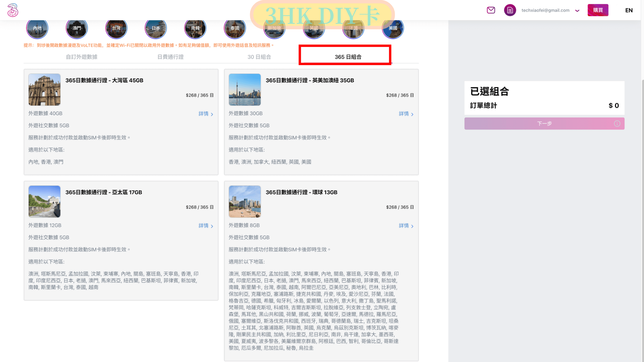Click the 英美加澳紐 35GB plan thumbnail

[245, 90]
